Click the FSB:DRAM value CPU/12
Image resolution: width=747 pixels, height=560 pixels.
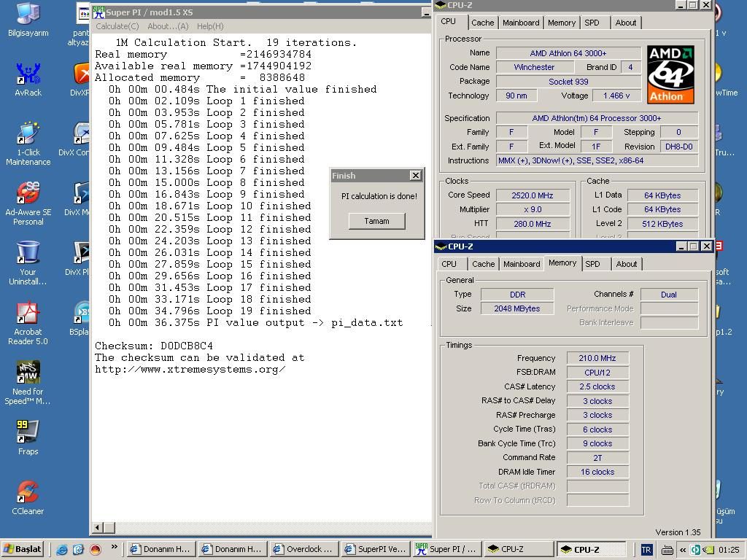tap(597, 373)
